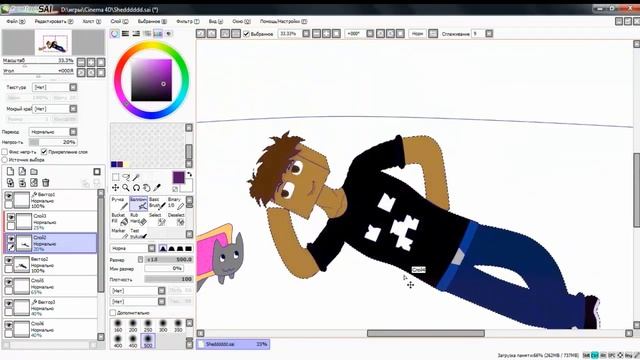Screen dimensions: 640x360
Task: Choose the Ручка pen brush
Action: (120, 203)
